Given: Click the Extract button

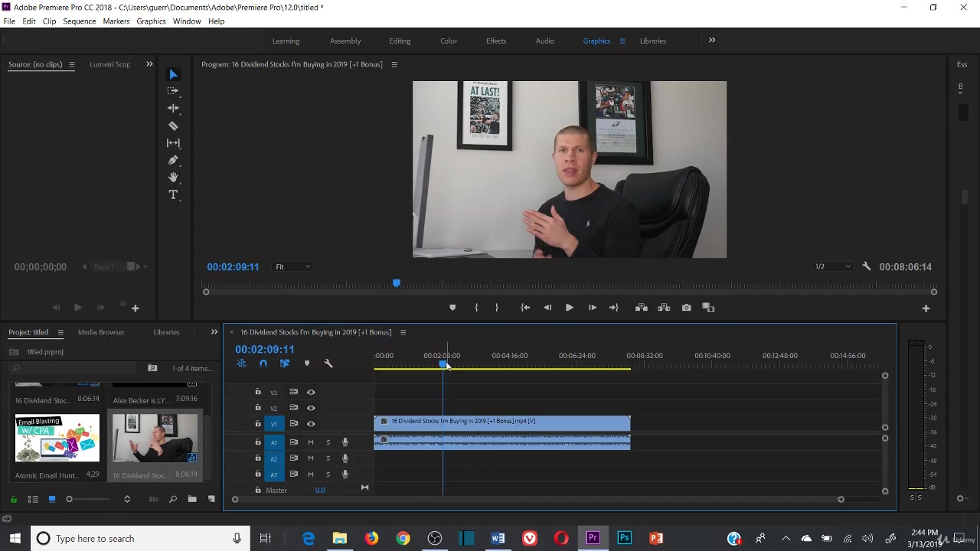Looking at the screenshot, I should [x=664, y=308].
